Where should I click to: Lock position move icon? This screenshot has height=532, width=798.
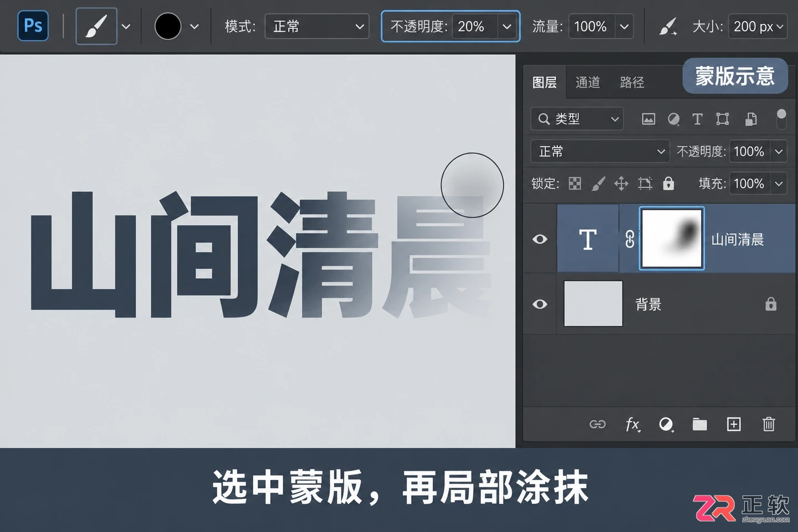point(621,183)
